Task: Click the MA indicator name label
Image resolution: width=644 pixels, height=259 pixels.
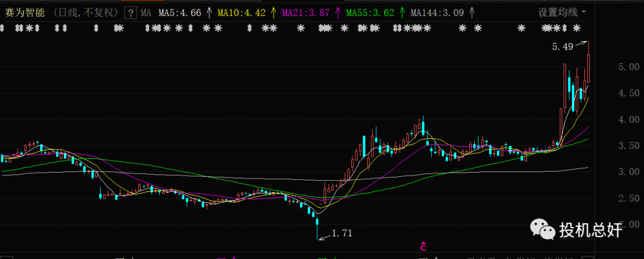Action: (146, 12)
